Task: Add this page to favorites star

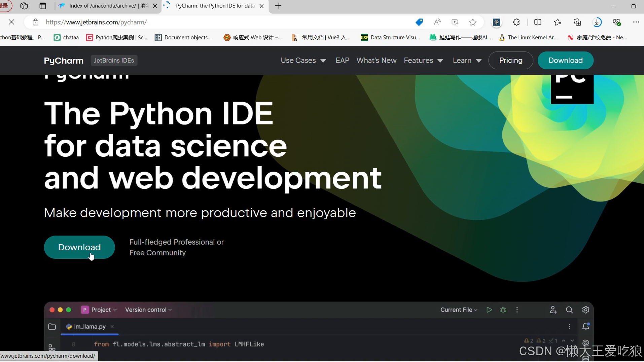Action: point(473,22)
